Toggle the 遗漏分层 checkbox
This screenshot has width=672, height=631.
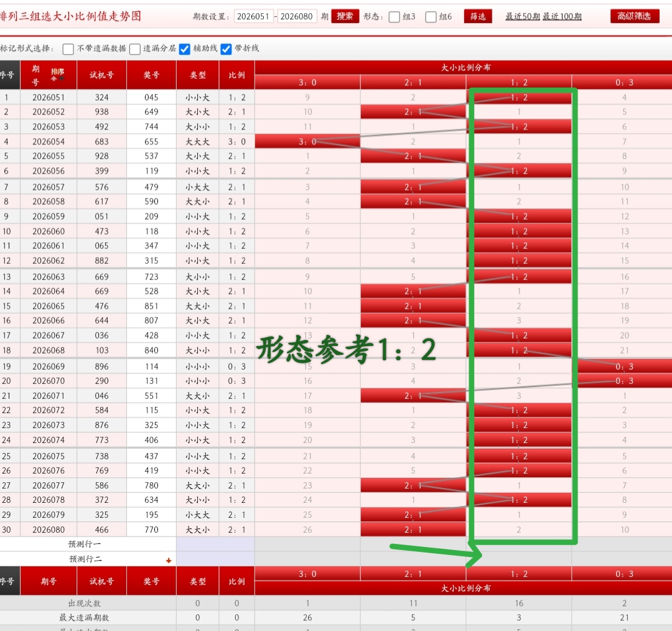[135, 49]
